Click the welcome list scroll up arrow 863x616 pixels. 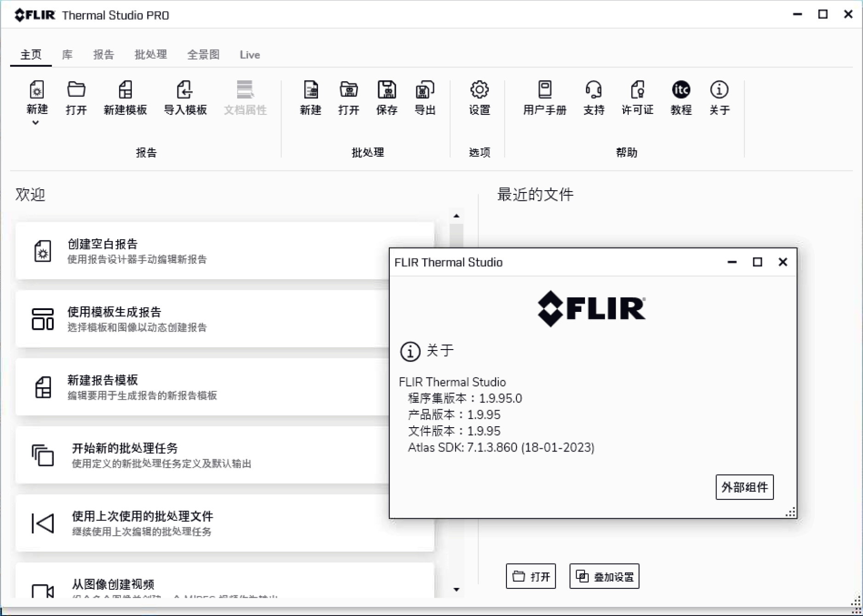click(456, 215)
